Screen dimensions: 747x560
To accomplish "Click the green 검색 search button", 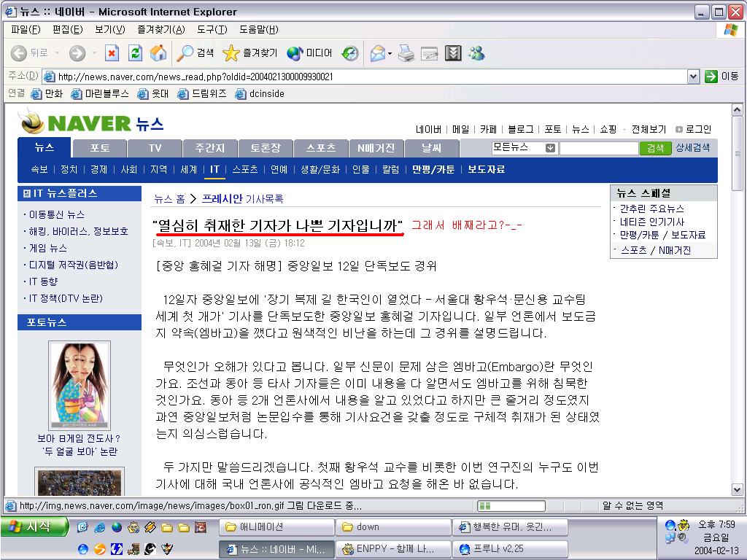I will pyautogui.click(x=655, y=148).
